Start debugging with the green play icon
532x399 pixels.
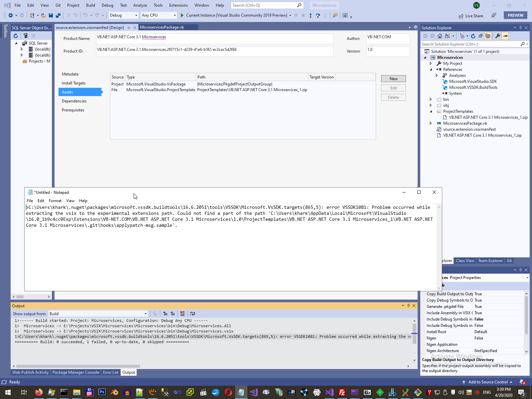(182, 15)
